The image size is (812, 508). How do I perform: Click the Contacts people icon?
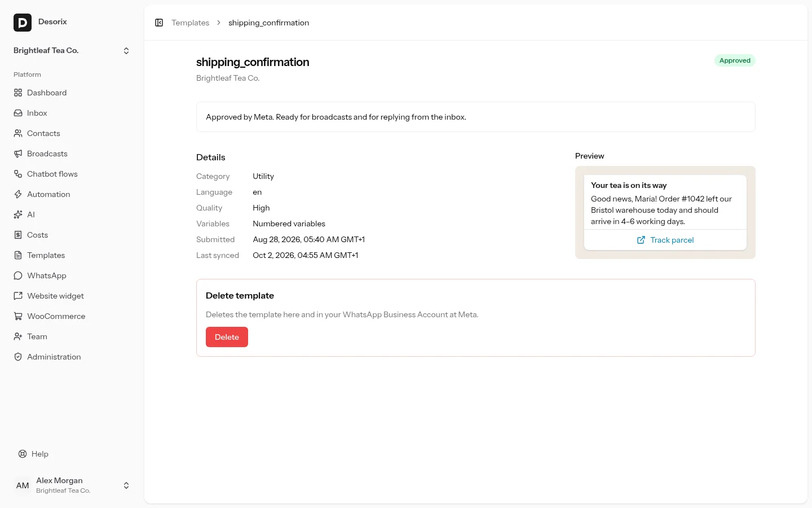point(18,133)
